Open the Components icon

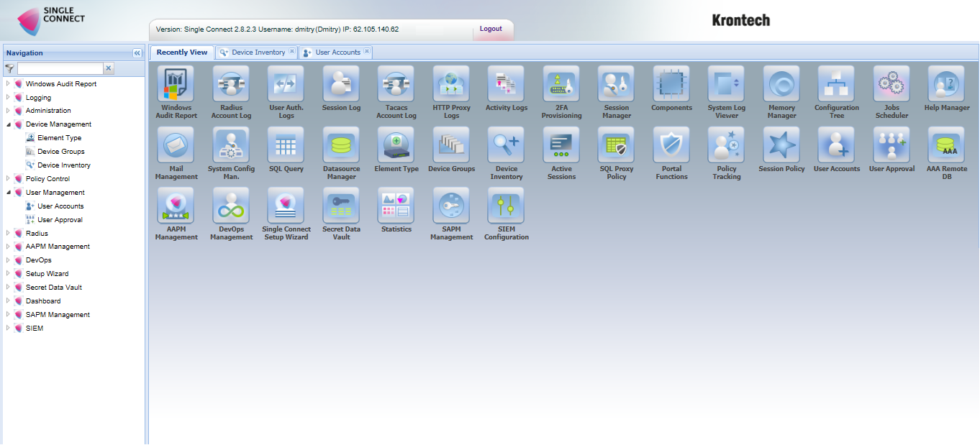point(671,84)
